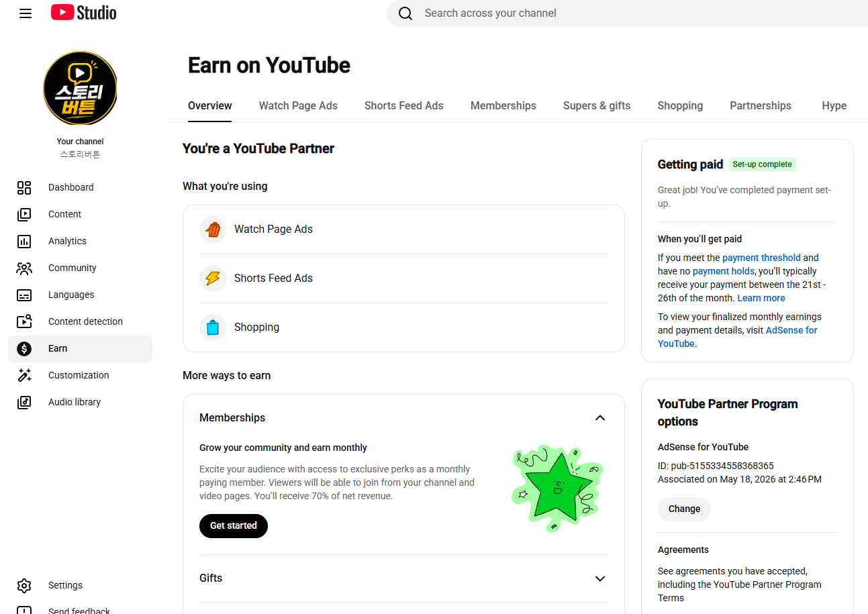Expand the Gifts section chevron
This screenshot has height=614, width=868.
[600, 578]
